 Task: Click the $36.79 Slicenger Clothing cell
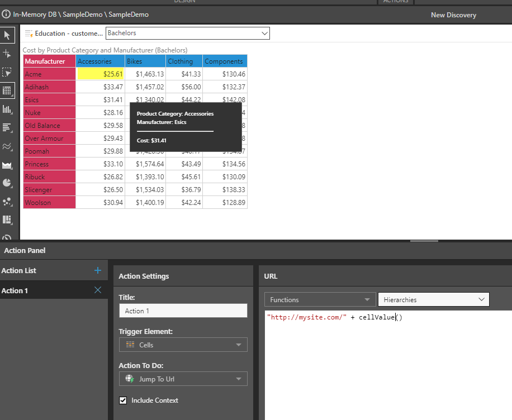(x=184, y=189)
